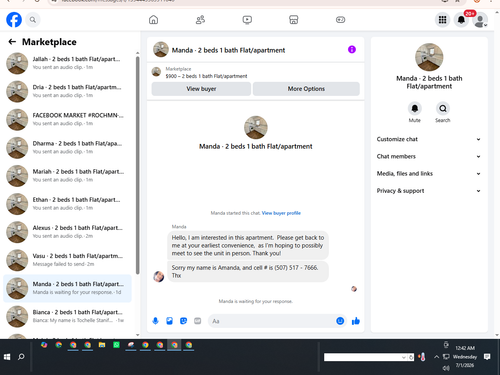Choose a GIF
The width and height of the screenshot is (500, 375).
pos(197,321)
